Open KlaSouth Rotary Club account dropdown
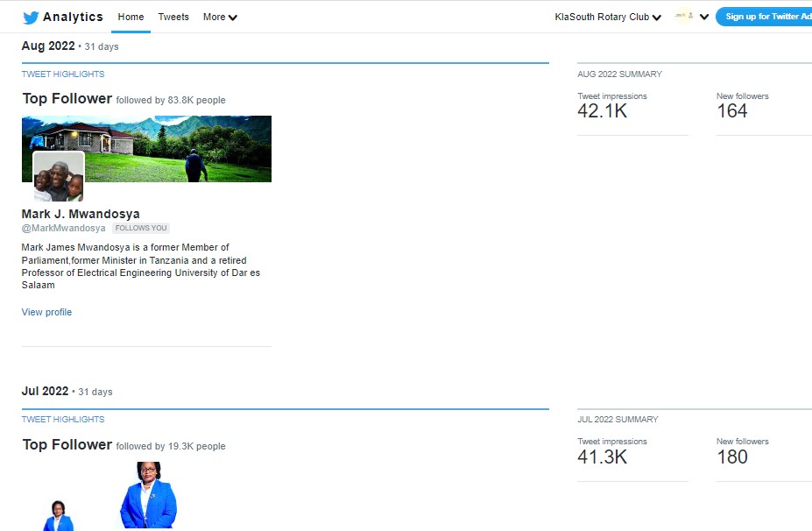The image size is (812, 531). tap(608, 18)
